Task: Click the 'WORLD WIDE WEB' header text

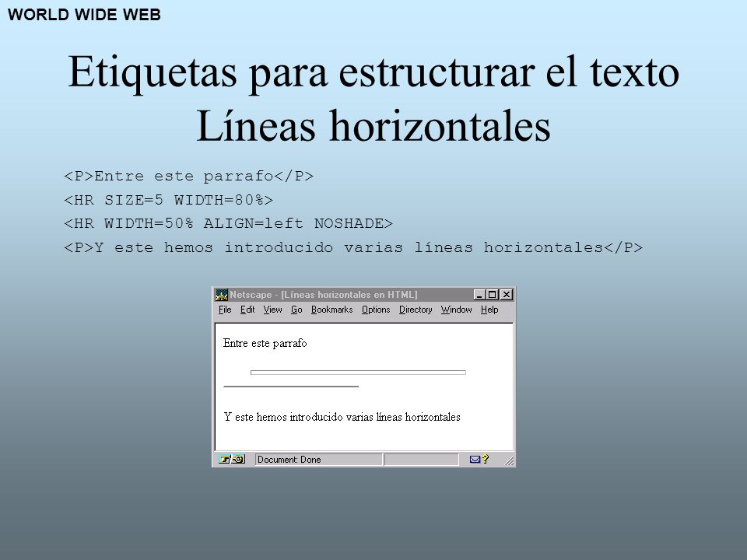Action: pos(84,14)
